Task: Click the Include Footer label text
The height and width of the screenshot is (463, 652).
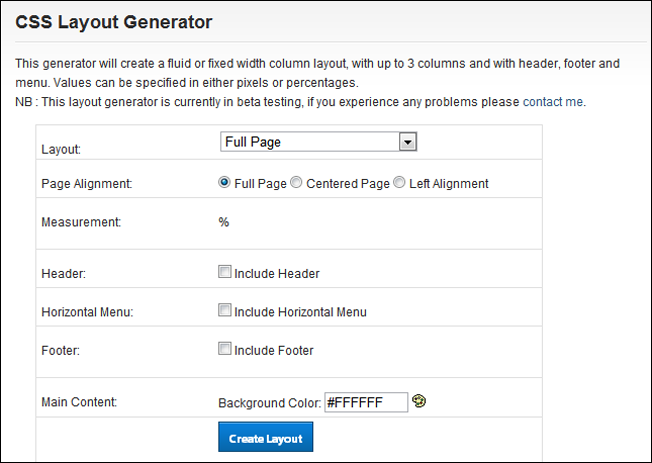Action: point(274,351)
